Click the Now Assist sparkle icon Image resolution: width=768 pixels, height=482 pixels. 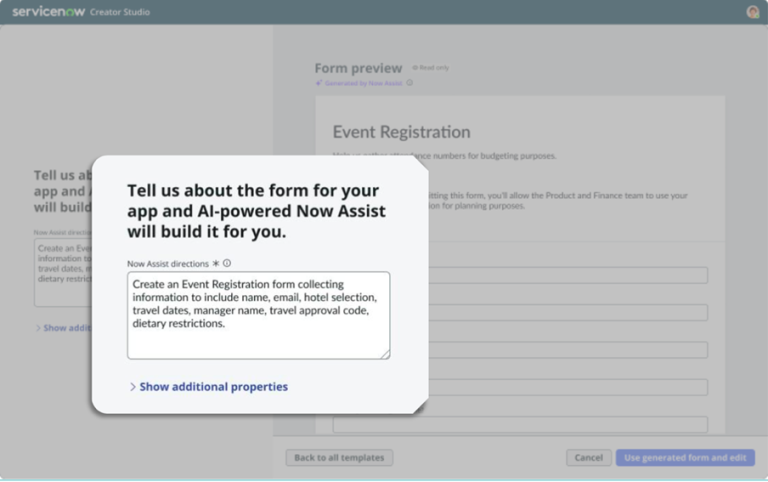coord(319,83)
